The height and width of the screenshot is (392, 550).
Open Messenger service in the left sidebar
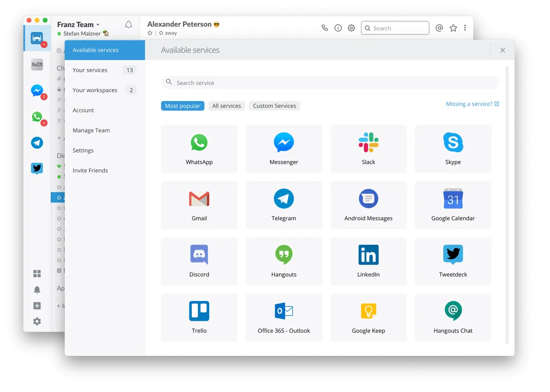[x=37, y=91]
